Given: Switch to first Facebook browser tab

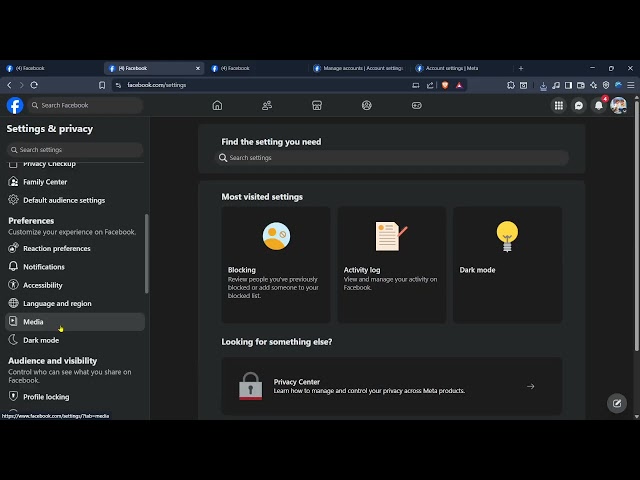Looking at the screenshot, I should tap(51, 68).
